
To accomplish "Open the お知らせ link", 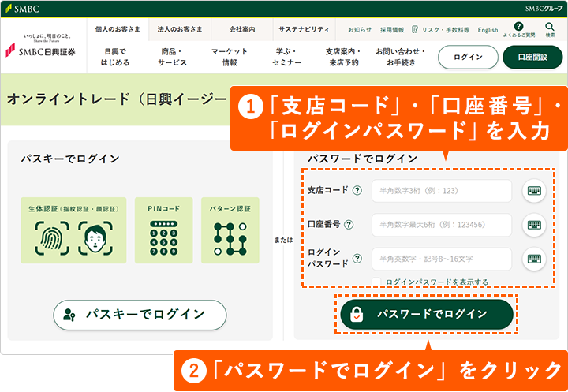I will [360, 30].
